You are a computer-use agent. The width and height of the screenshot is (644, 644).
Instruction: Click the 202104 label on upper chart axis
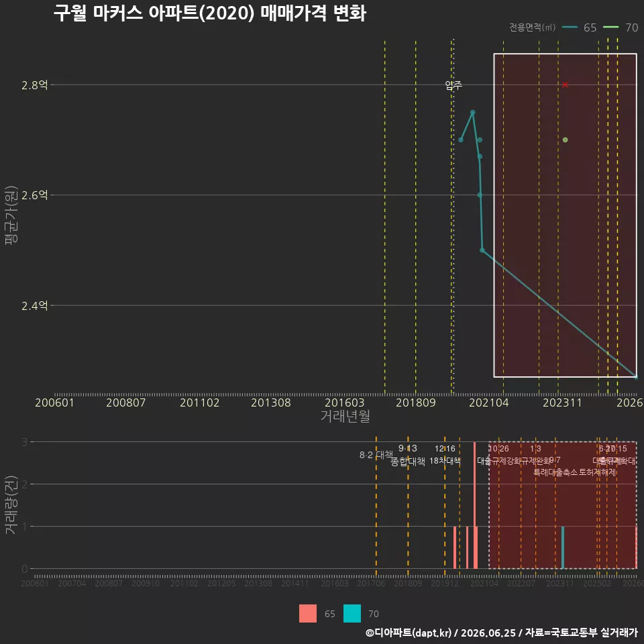click(489, 402)
